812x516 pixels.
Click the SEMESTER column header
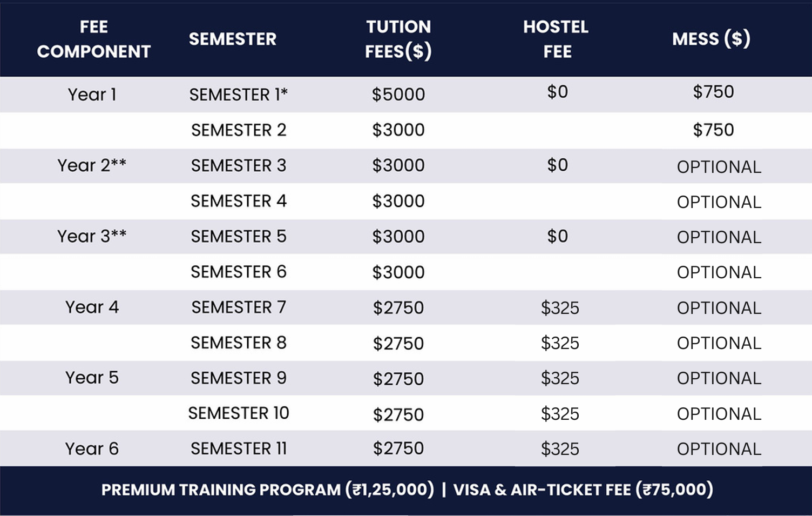tap(233, 39)
